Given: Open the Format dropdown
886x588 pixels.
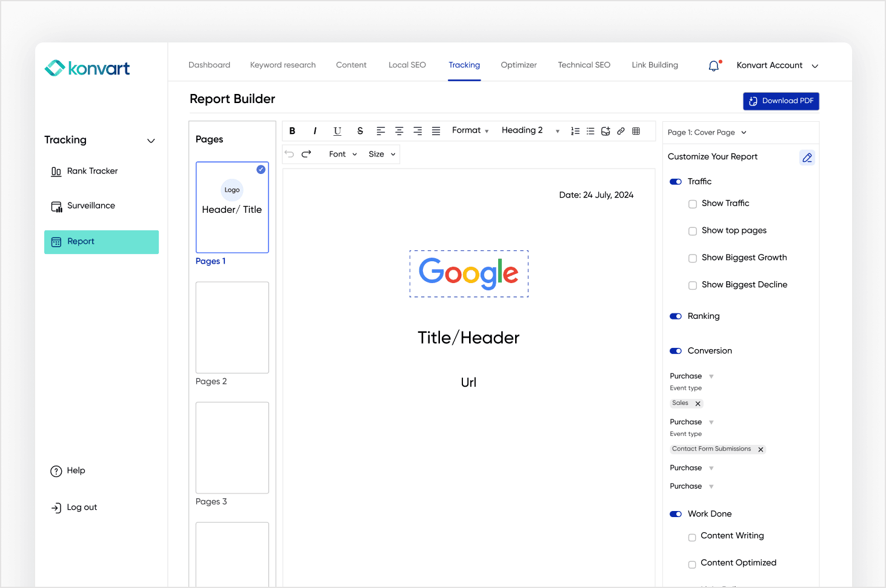Looking at the screenshot, I should [x=470, y=130].
